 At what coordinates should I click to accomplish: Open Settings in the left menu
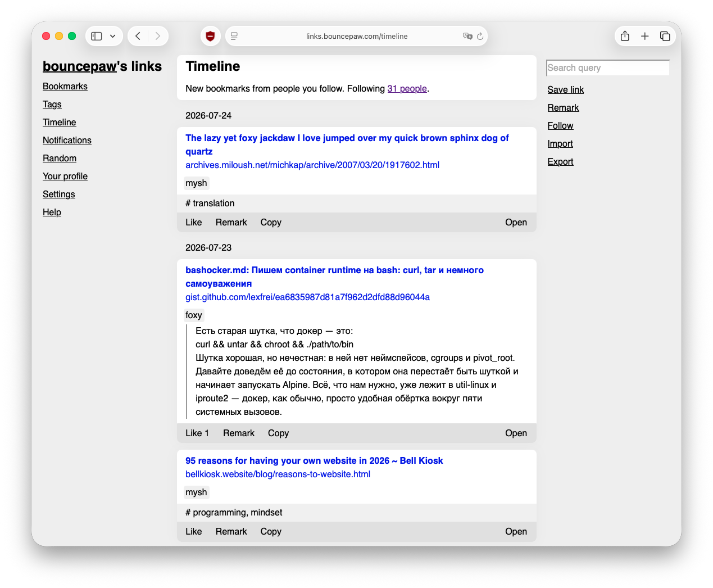pos(59,194)
